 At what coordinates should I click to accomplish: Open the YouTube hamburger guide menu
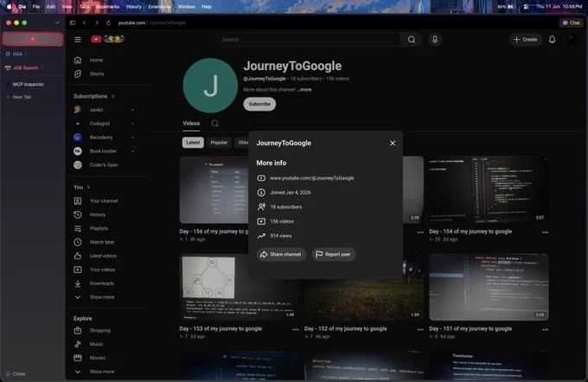point(78,40)
